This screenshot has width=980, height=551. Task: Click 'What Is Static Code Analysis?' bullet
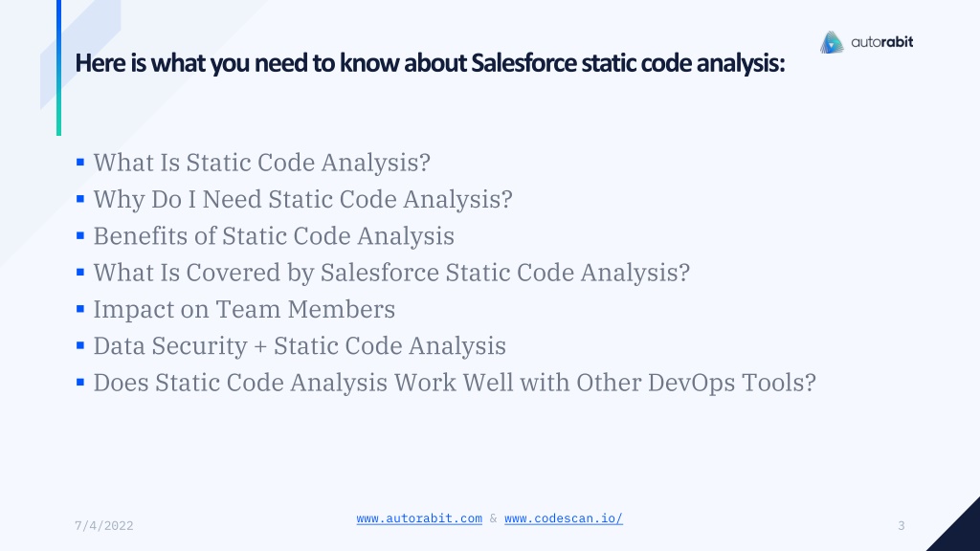click(x=262, y=163)
